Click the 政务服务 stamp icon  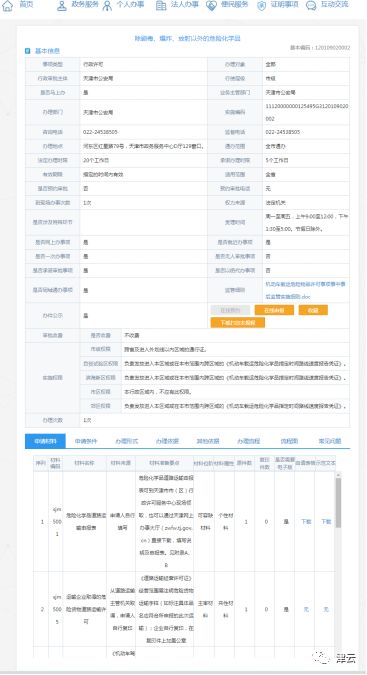point(62,6)
